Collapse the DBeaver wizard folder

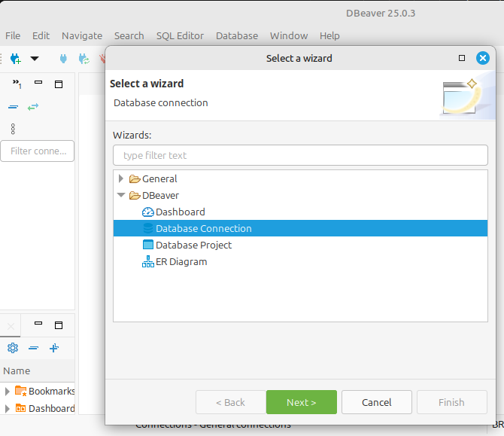[x=120, y=196]
